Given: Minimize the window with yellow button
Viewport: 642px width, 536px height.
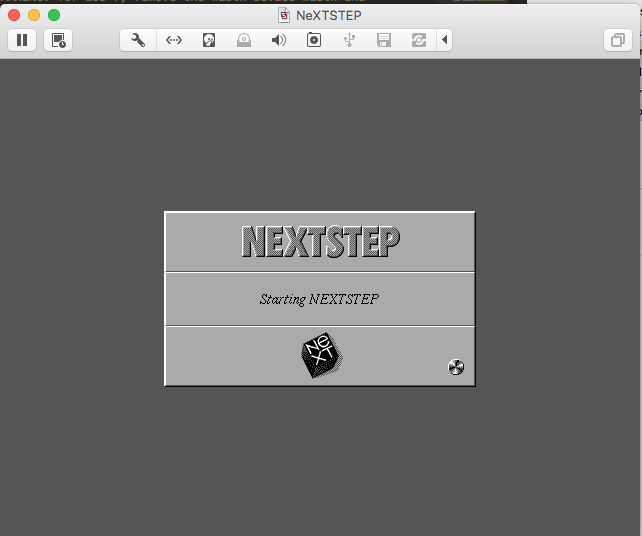Looking at the screenshot, I should pyautogui.click(x=34, y=15).
